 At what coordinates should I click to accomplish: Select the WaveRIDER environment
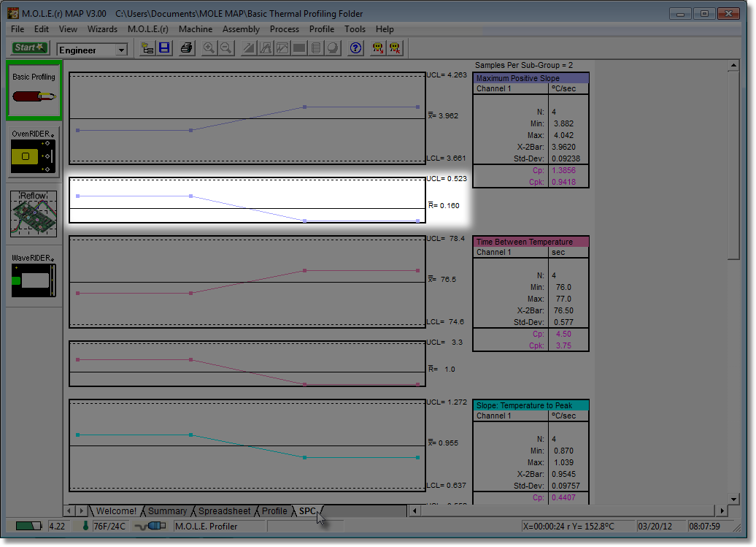pos(34,276)
